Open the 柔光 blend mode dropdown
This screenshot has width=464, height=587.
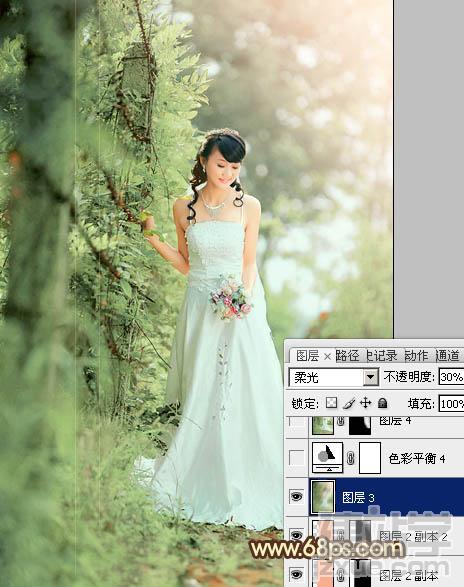370,377
